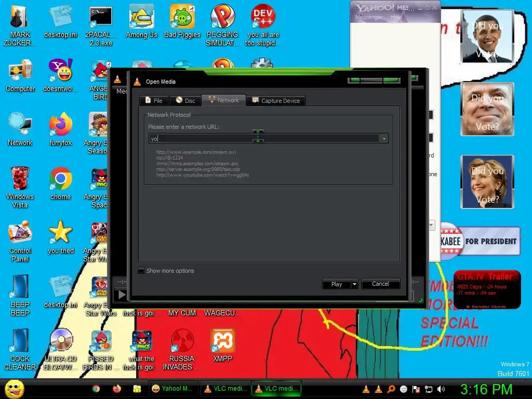Click the 3:16 PM taskbar clock

click(486, 389)
